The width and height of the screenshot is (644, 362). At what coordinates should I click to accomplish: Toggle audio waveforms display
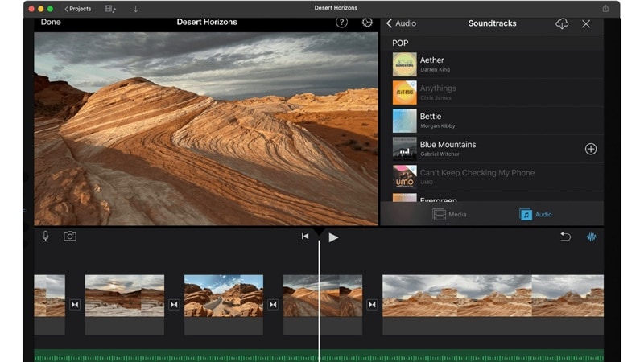[591, 237]
